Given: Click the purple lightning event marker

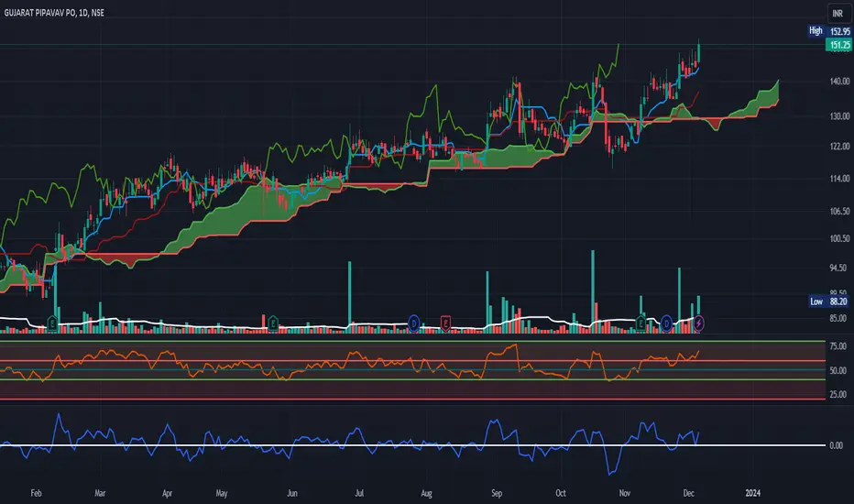Looking at the screenshot, I should [x=698, y=323].
